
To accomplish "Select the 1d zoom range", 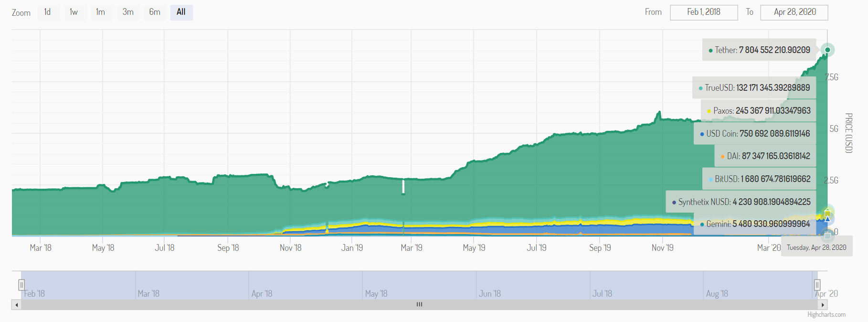I will click(47, 12).
